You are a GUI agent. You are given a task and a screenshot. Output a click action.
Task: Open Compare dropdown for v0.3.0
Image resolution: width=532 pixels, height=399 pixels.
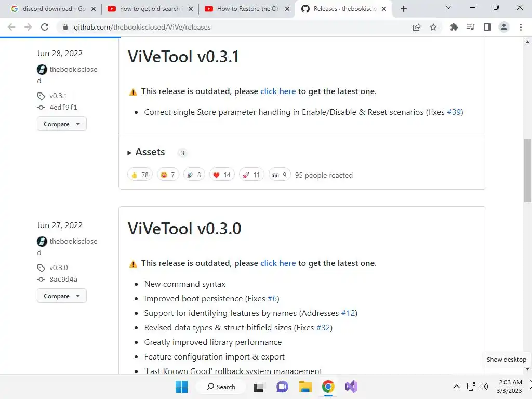(62, 296)
